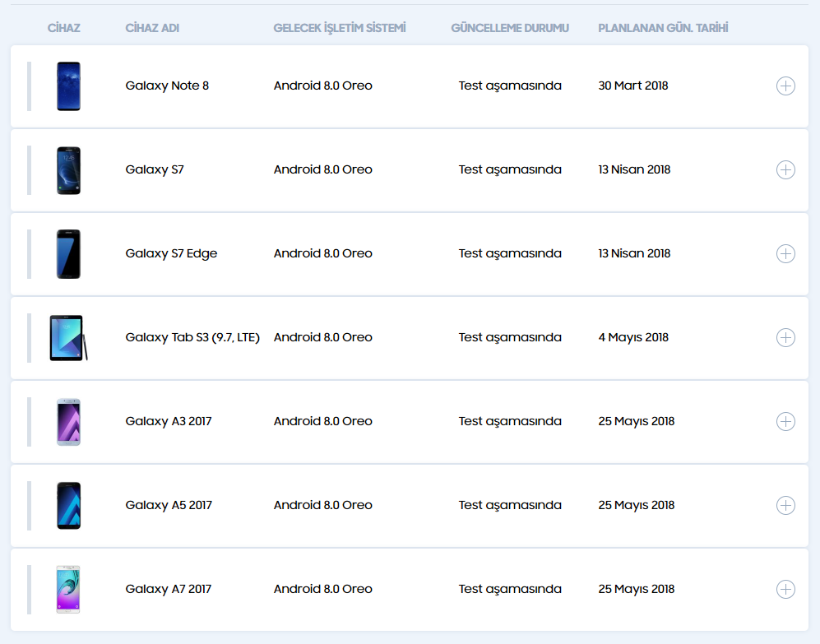The height and width of the screenshot is (644, 820).
Task: Click Test aşamasında status for Galaxy Note 8
Action: coord(510,86)
